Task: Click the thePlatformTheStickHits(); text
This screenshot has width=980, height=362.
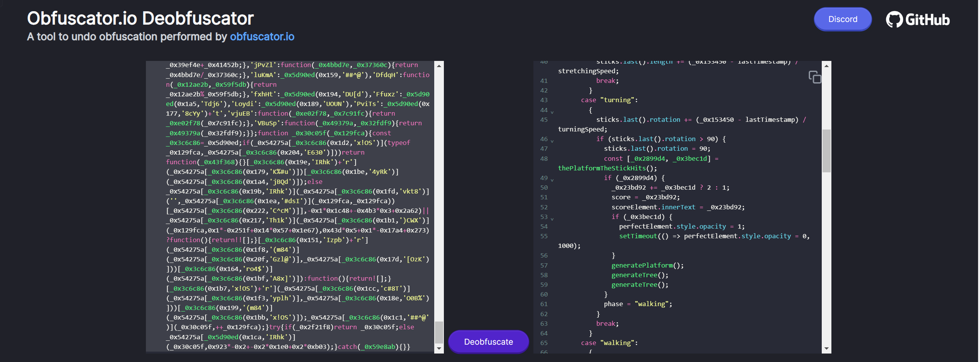Action: (x=608, y=168)
